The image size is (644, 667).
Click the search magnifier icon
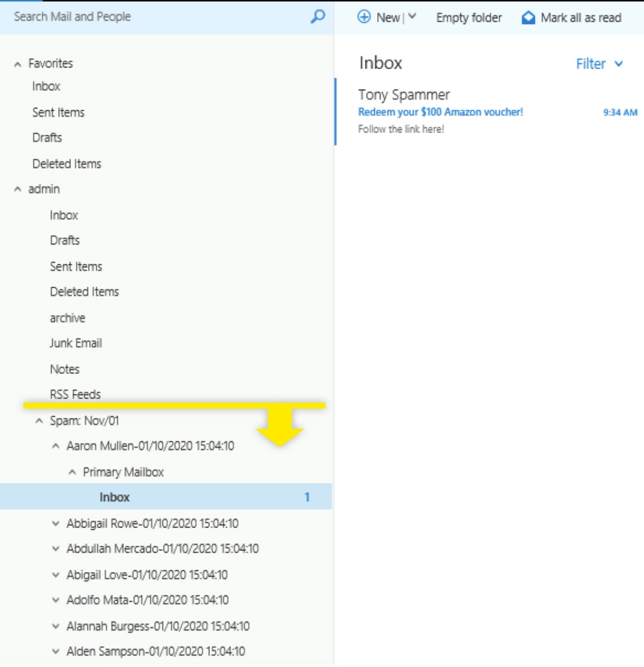317,16
